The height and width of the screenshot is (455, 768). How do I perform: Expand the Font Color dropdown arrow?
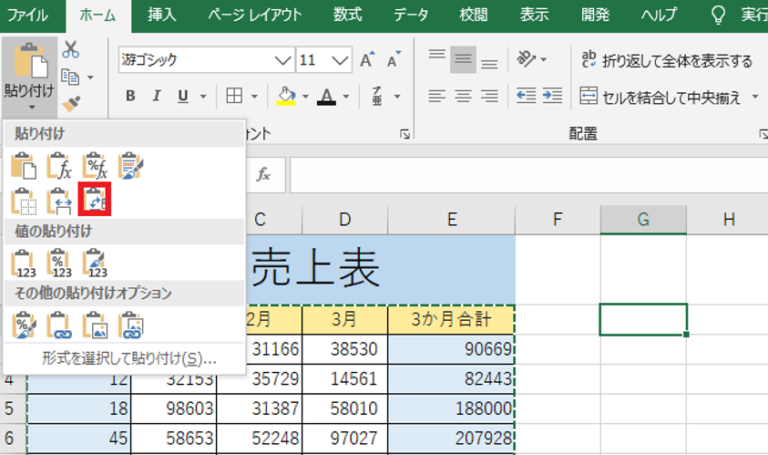346,96
